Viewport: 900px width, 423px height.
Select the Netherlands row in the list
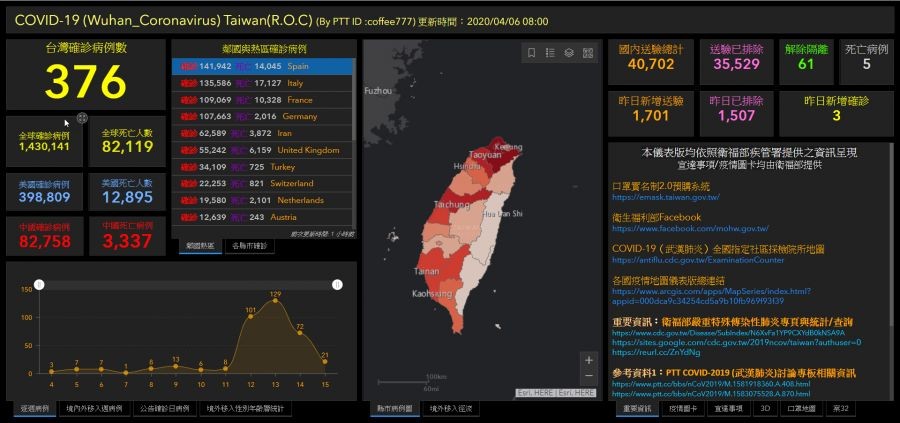point(262,200)
